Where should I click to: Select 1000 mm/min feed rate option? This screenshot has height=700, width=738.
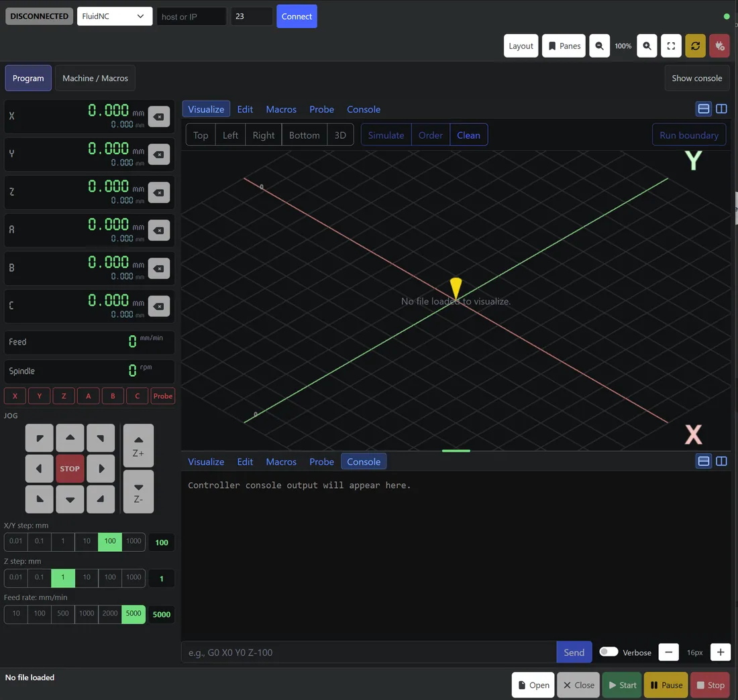pyautogui.click(x=87, y=614)
